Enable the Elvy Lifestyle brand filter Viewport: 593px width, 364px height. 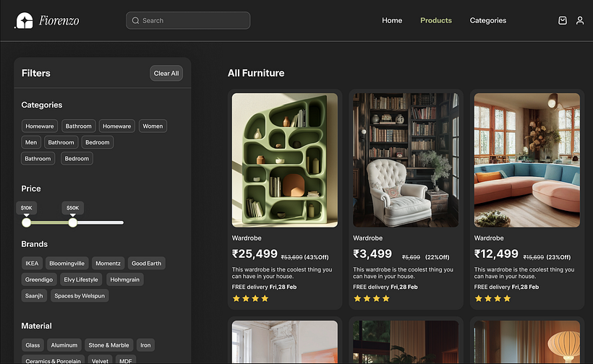tap(81, 279)
